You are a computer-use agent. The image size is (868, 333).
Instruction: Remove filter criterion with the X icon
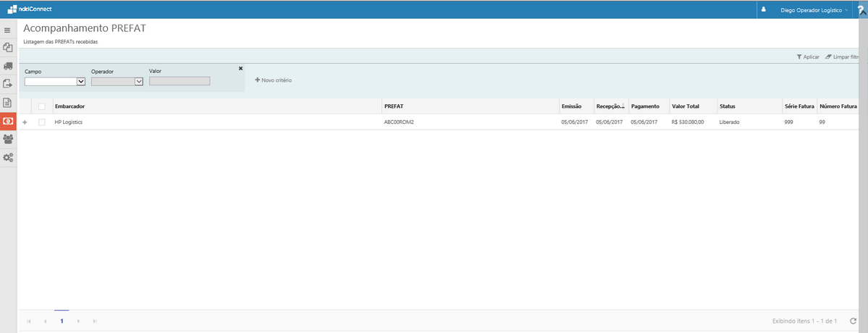coord(240,68)
